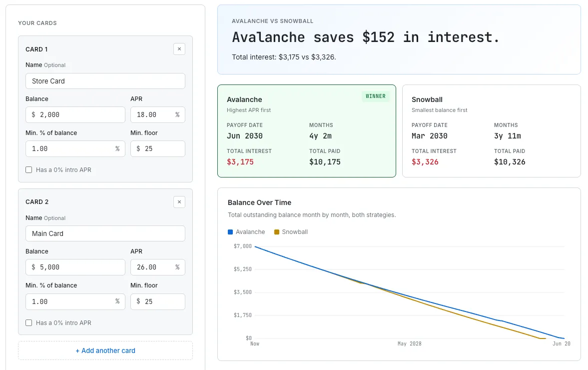Edit the Main Card balance of 5,000
The image size is (588, 370).
pyautogui.click(x=75, y=267)
